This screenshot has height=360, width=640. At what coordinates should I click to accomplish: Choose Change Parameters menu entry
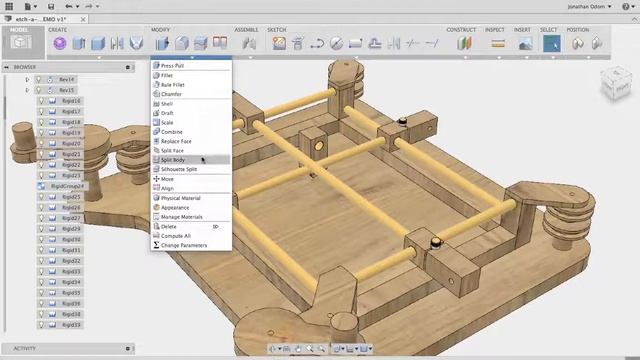click(x=191, y=245)
